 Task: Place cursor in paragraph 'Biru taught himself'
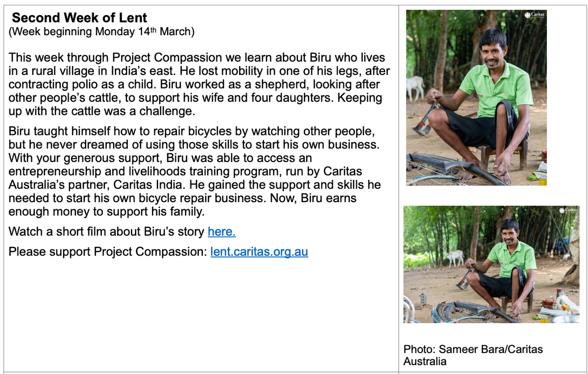195,172
